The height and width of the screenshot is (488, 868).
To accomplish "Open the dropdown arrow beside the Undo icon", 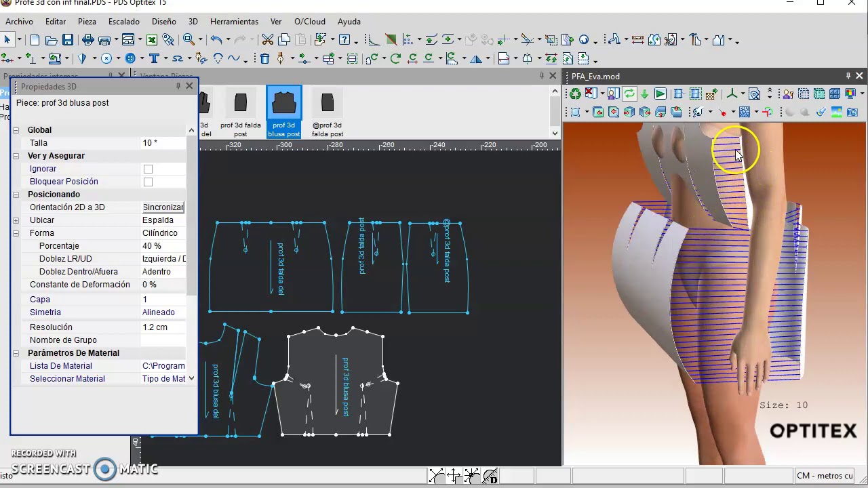I will click(x=228, y=40).
